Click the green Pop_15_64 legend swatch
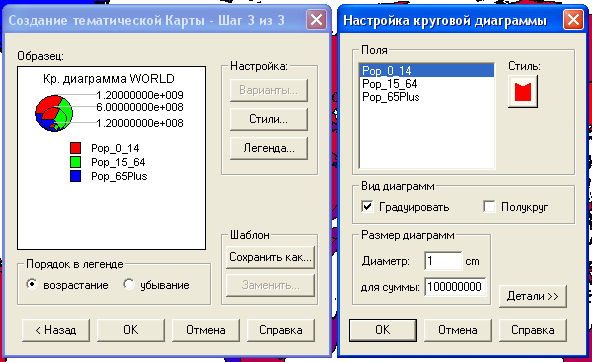 point(76,162)
